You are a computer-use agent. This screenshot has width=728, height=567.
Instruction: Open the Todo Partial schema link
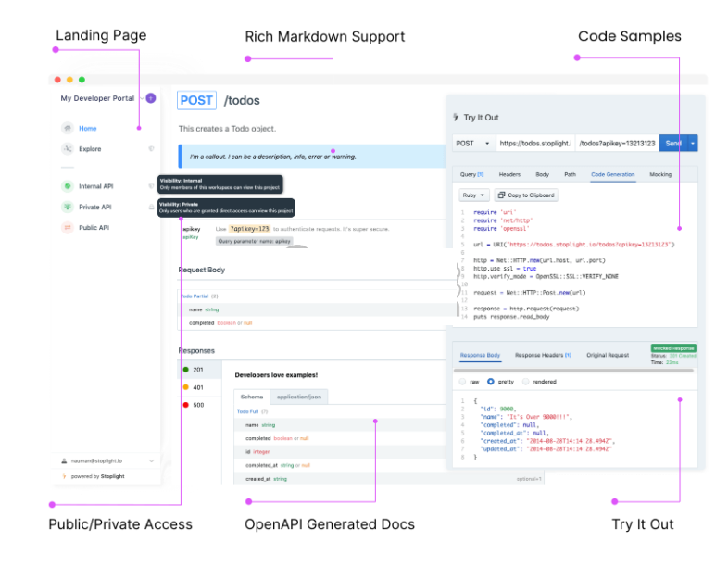[x=195, y=296]
